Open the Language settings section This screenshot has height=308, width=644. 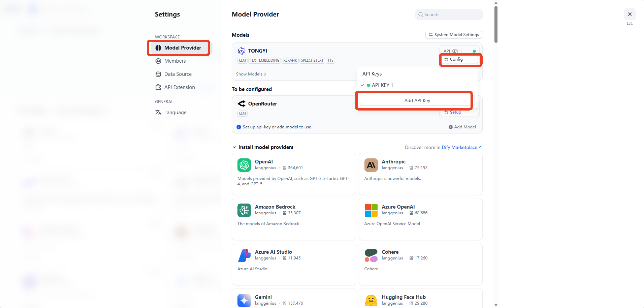coord(175,113)
